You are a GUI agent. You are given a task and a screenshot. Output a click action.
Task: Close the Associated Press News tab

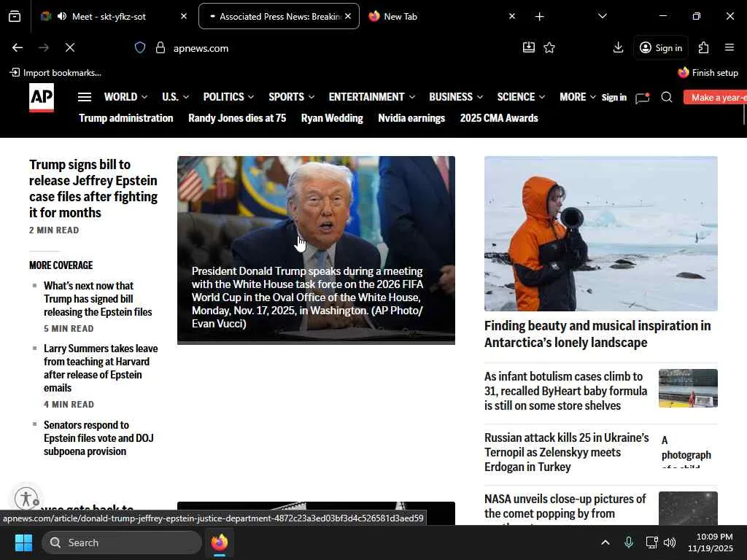coord(348,16)
